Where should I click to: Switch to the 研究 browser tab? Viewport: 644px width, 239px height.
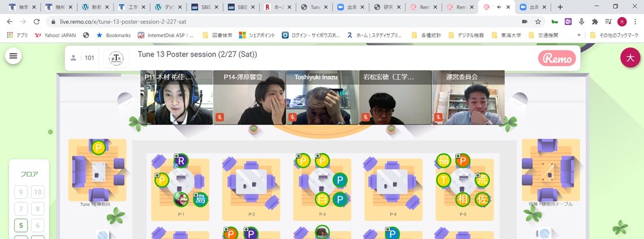click(388, 7)
